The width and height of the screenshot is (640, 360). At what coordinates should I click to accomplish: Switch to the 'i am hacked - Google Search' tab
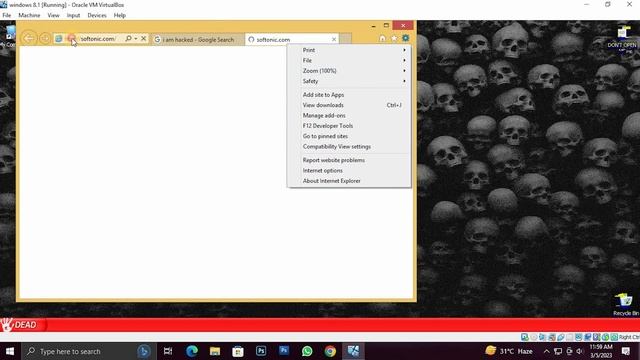[198, 40]
